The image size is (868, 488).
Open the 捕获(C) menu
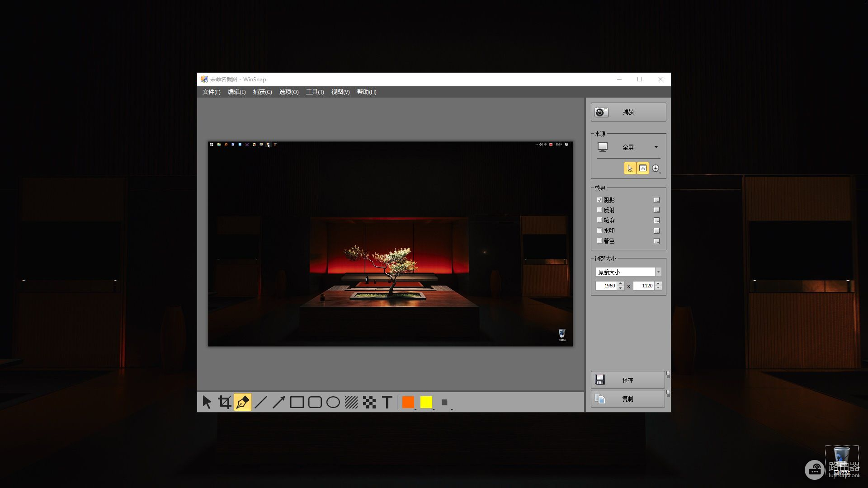pos(262,92)
